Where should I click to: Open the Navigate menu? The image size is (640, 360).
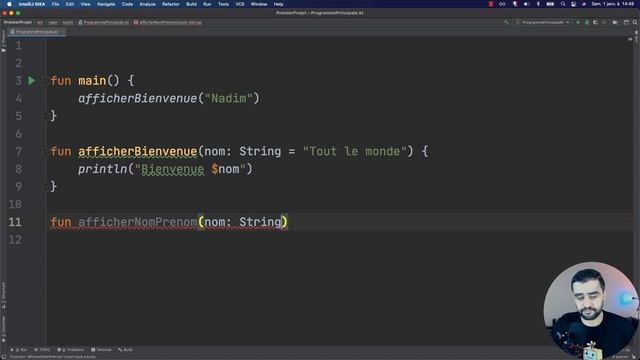[x=106, y=4]
